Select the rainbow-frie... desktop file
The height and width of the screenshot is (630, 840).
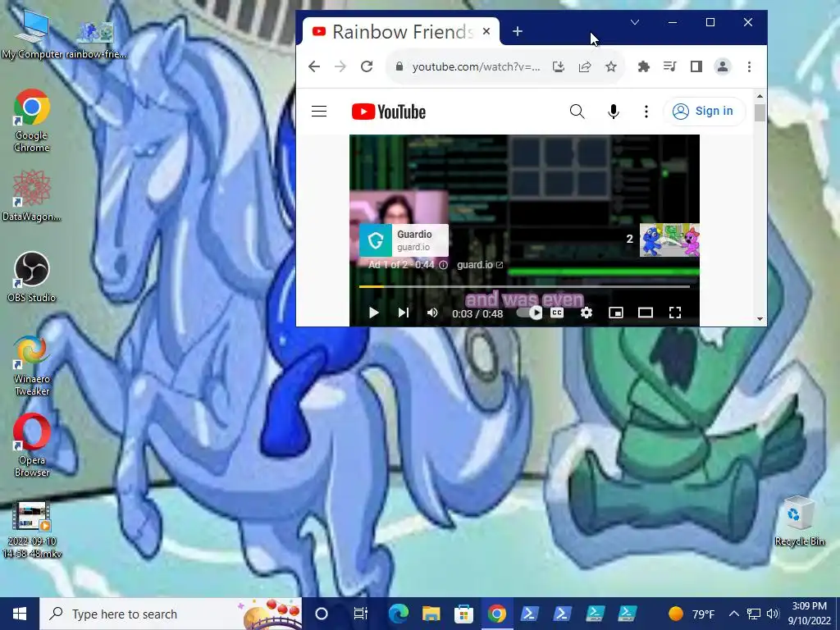(x=95, y=40)
